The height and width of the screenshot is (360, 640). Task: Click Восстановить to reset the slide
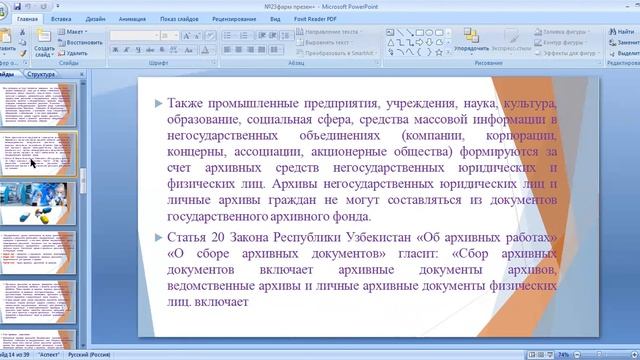[80, 42]
